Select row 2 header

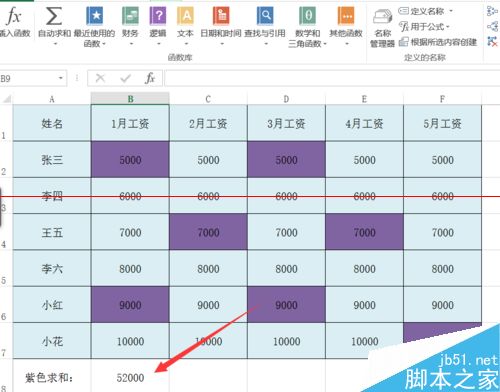pyautogui.click(x=6, y=159)
